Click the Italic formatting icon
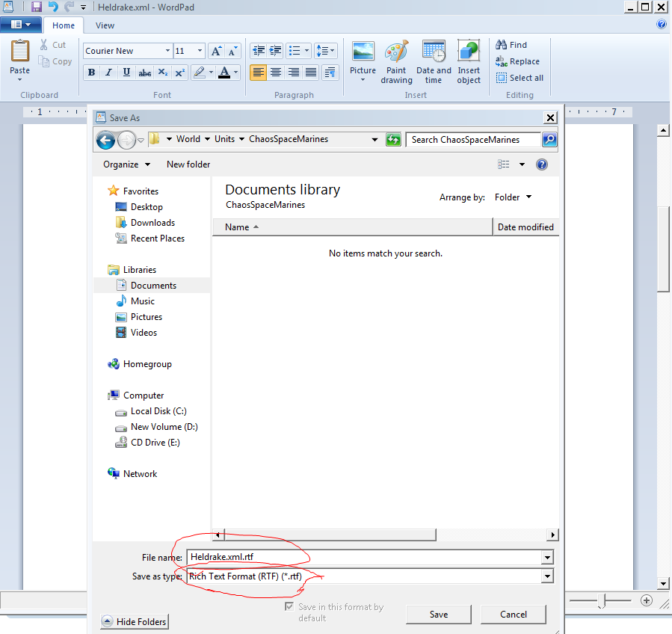This screenshot has height=634, width=672. [109, 73]
